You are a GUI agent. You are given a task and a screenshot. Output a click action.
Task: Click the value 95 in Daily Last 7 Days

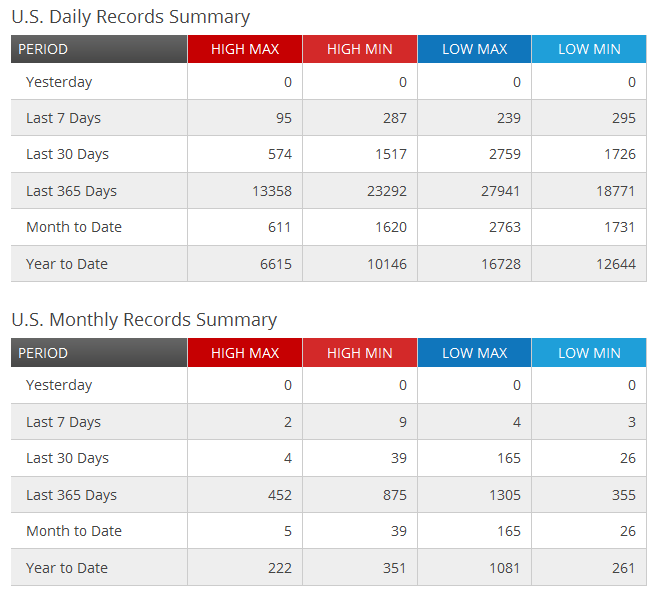click(284, 118)
